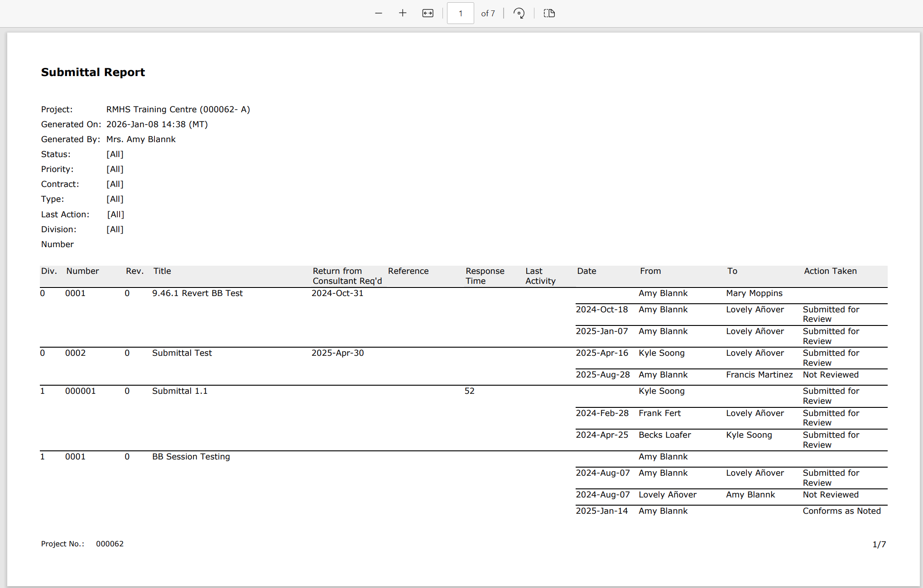
Task: Click the 'Action Taken' column header
Action: pyautogui.click(x=830, y=271)
